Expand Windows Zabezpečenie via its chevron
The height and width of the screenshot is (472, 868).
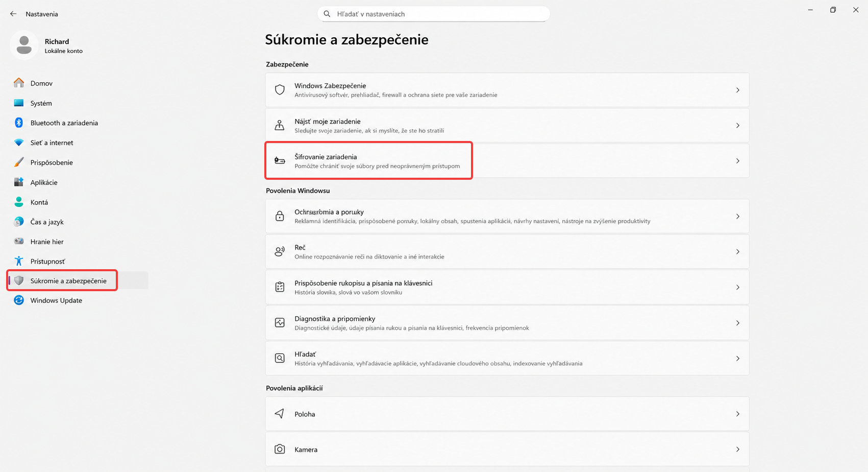[x=738, y=90]
